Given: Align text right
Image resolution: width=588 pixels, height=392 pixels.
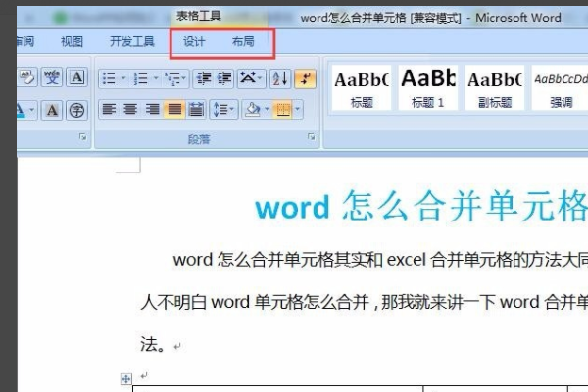Looking at the screenshot, I should click(152, 110).
